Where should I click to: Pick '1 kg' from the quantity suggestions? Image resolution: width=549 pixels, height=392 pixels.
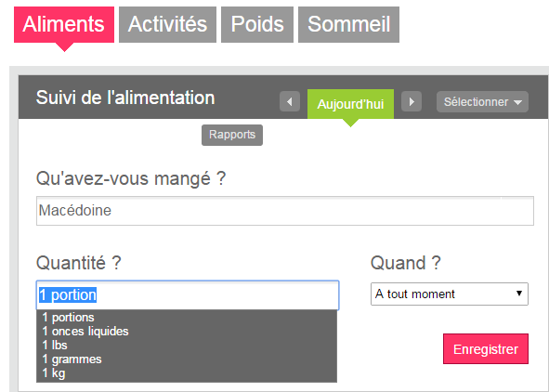[x=187, y=373]
